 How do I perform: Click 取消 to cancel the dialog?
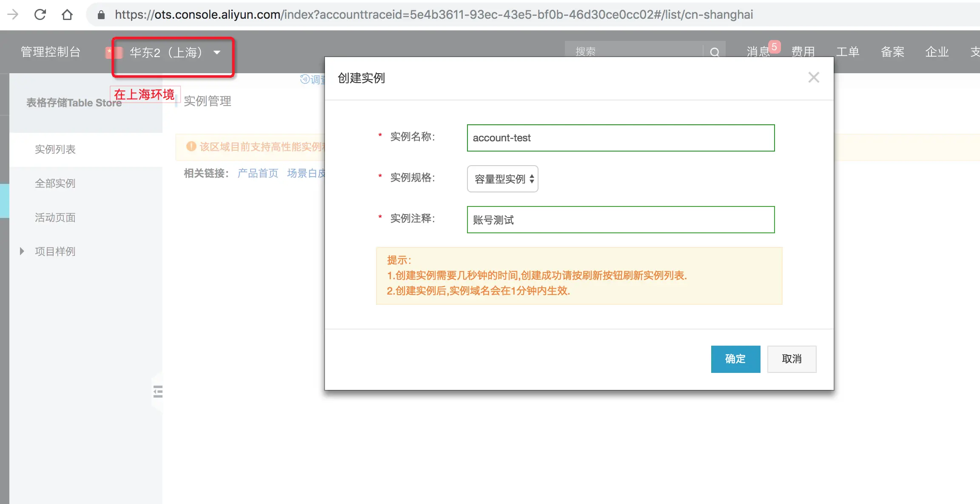coord(792,359)
